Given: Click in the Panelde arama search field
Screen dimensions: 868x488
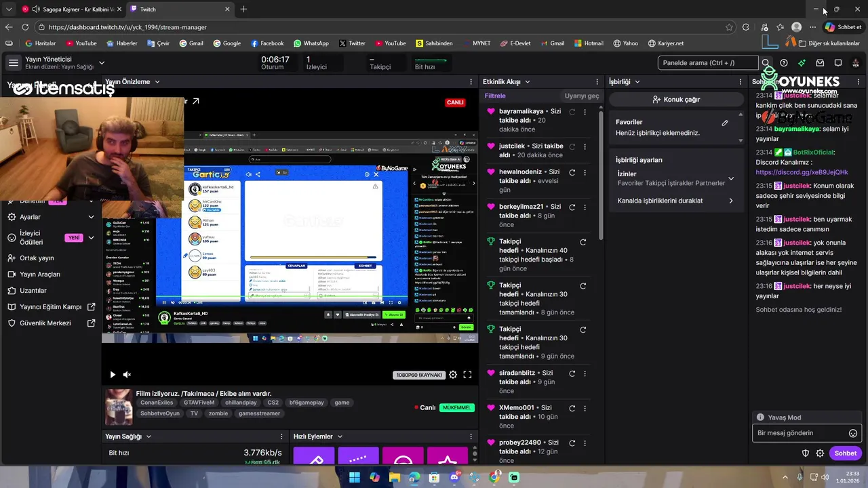Looking at the screenshot, I should pyautogui.click(x=707, y=63).
